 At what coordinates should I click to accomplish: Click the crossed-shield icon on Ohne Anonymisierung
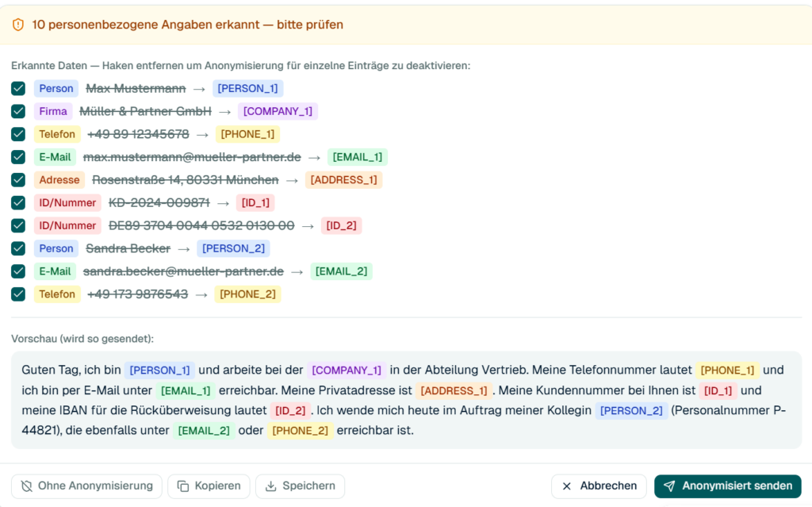[x=26, y=486]
